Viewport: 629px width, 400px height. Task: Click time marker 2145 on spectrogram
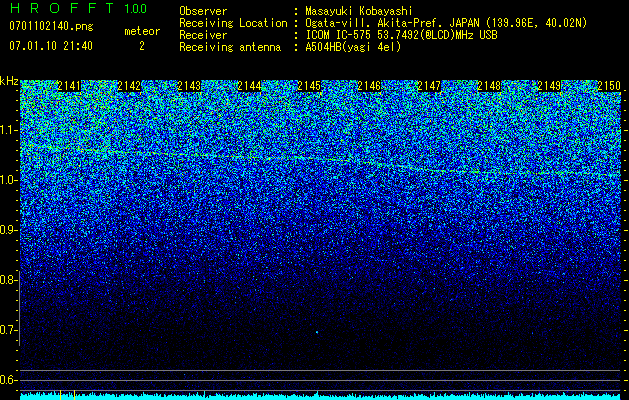tap(309, 86)
